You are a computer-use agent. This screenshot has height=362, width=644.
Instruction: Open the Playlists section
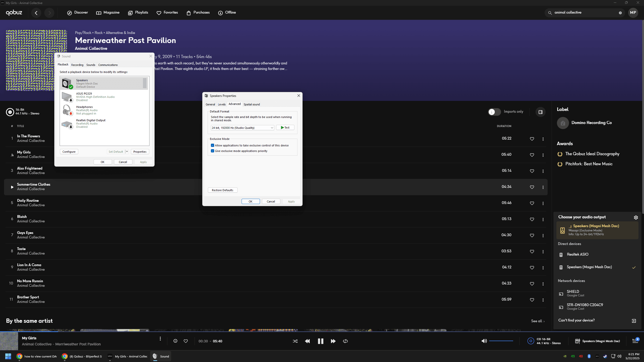click(x=138, y=13)
